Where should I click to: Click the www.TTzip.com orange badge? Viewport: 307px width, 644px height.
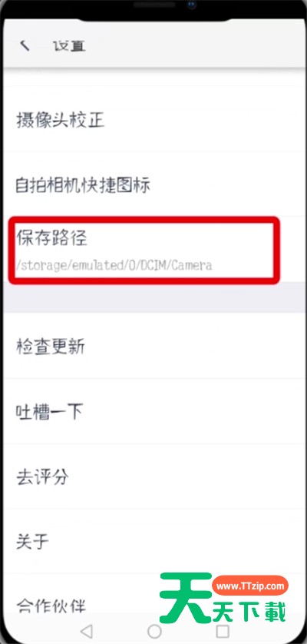250,586
